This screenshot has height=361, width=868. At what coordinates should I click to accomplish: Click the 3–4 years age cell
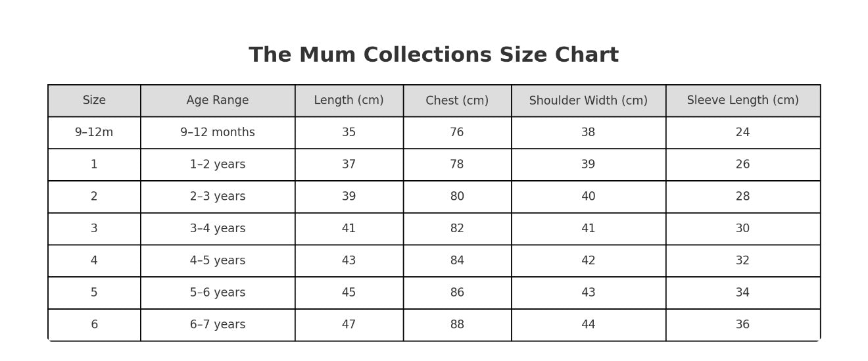coord(218,229)
